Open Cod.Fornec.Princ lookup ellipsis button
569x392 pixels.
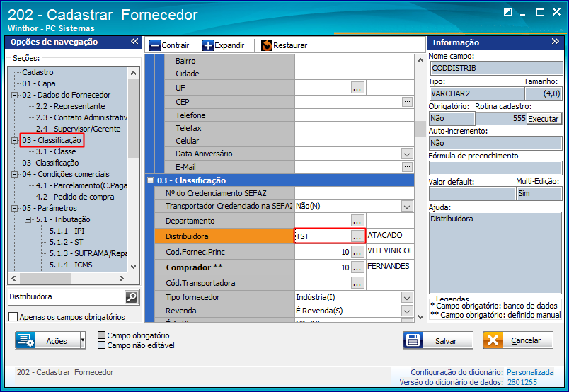pyautogui.click(x=357, y=252)
